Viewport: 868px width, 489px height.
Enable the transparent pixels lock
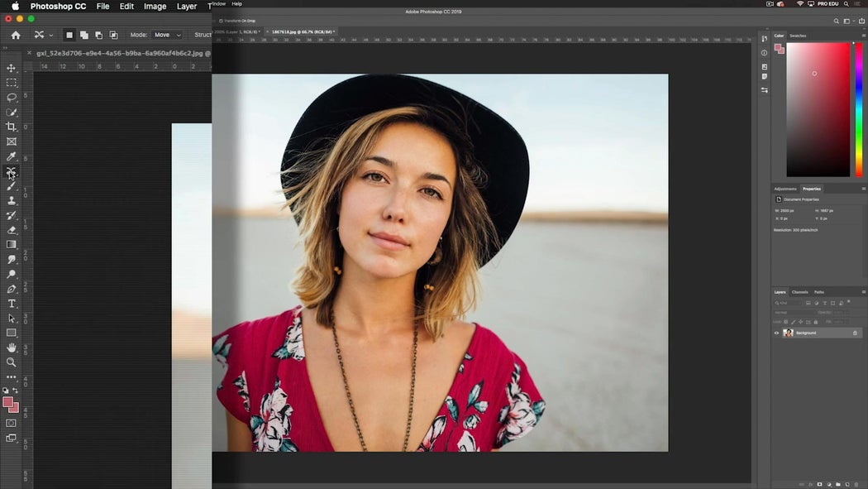click(786, 321)
